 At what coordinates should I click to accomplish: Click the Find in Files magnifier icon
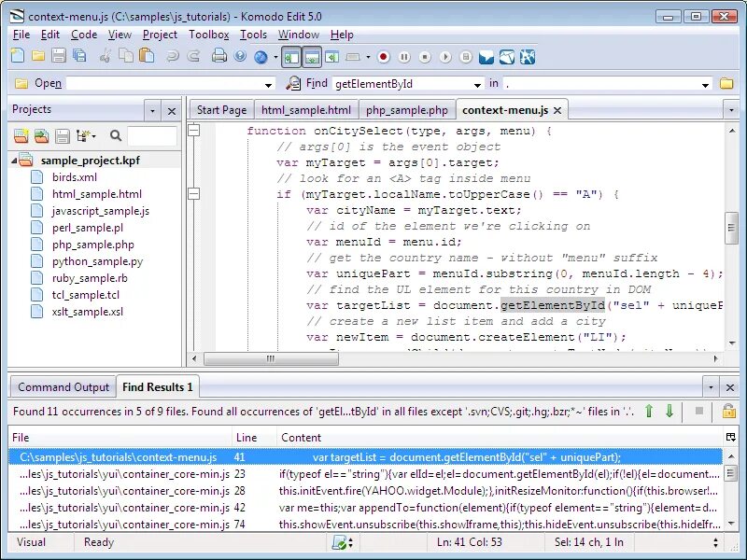point(292,83)
